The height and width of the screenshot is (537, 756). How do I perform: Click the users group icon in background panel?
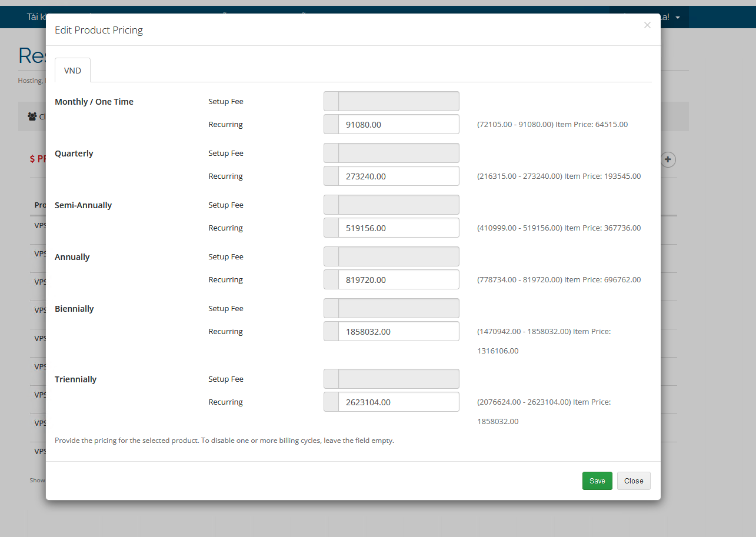click(32, 116)
